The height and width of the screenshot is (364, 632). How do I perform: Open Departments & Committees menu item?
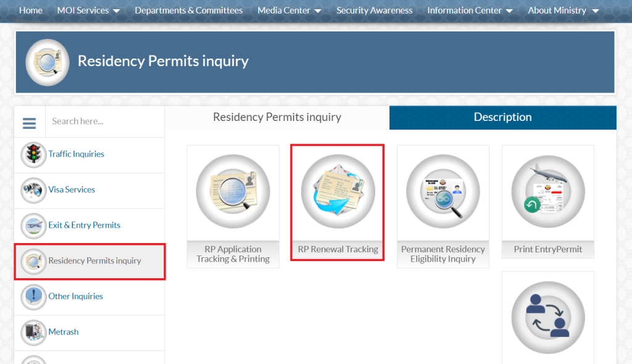tap(189, 10)
